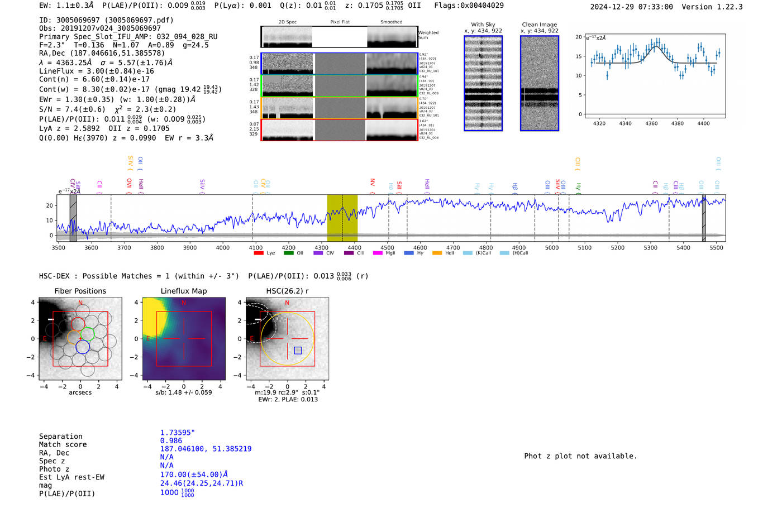Viewport: 782px width, 532px height.
Task: Click the hatched gray band near 5460
Action: tap(704, 218)
